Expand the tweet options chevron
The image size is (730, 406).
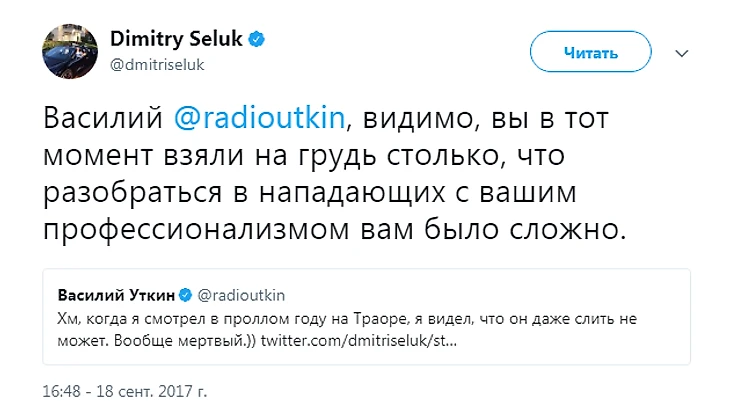[x=682, y=52]
